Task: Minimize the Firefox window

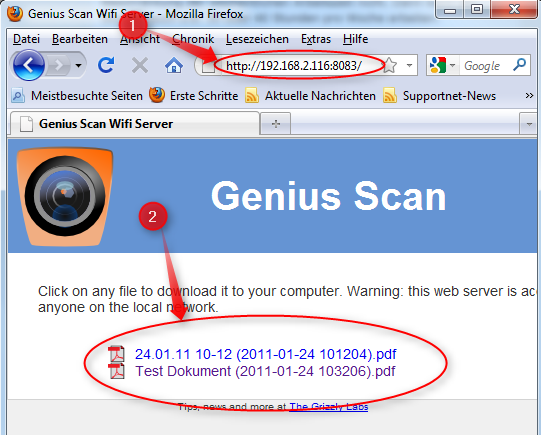Action: (450, 10)
